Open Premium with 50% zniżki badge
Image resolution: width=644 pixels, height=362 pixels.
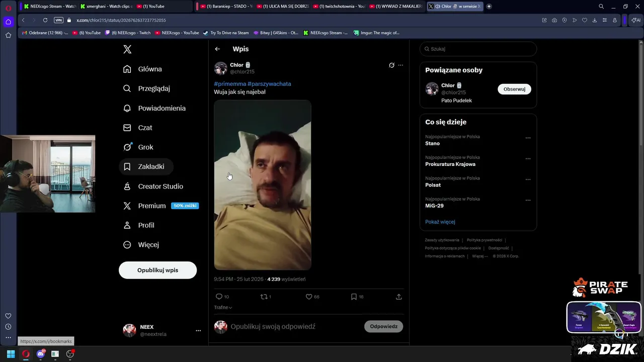pyautogui.click(x=161, y=206)
